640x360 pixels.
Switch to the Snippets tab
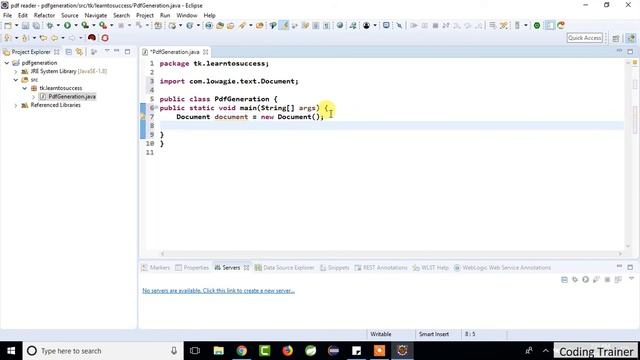click(335, 268)
